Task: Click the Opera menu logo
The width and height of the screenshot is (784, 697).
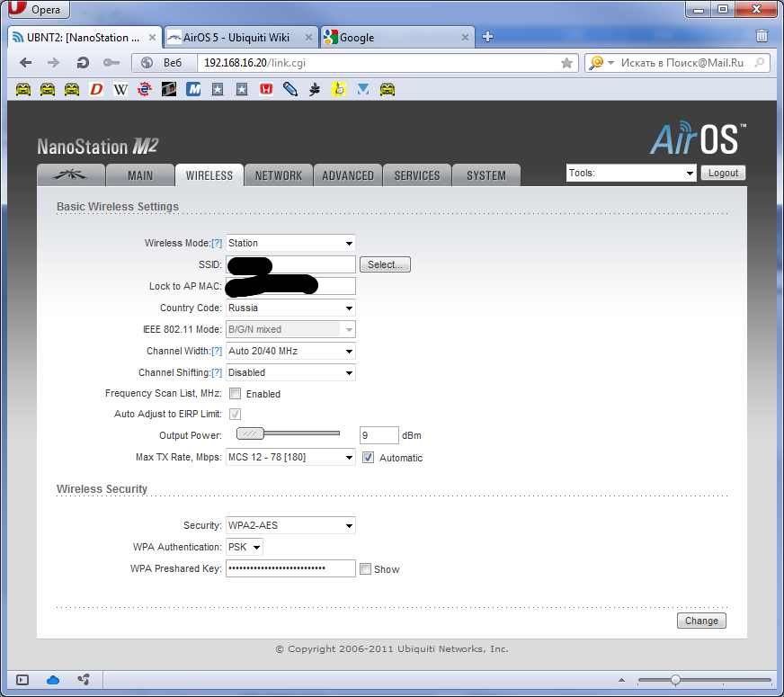Action: point(39,10)
